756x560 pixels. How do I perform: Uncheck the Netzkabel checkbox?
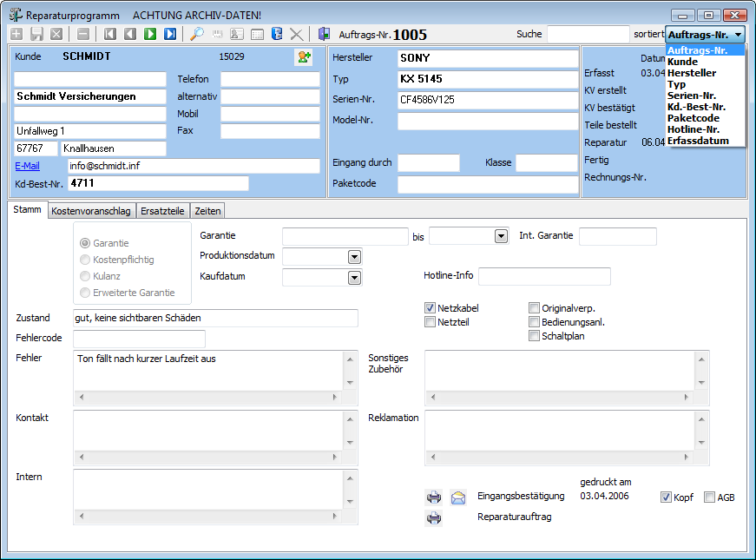[x=430, y=308]
